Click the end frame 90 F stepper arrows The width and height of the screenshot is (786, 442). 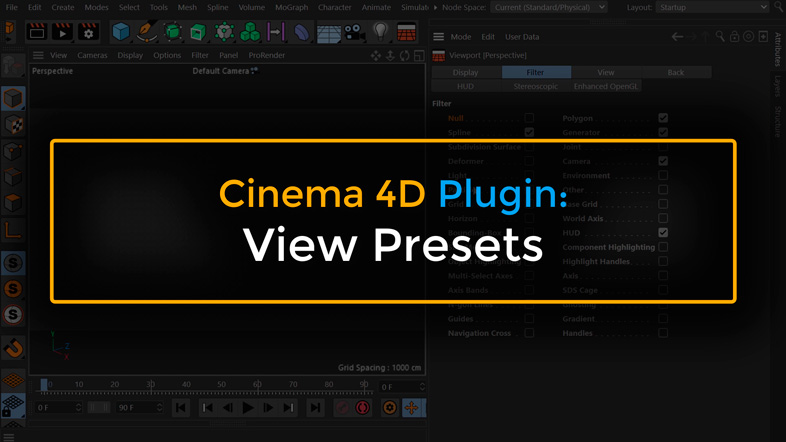[159, 407]
